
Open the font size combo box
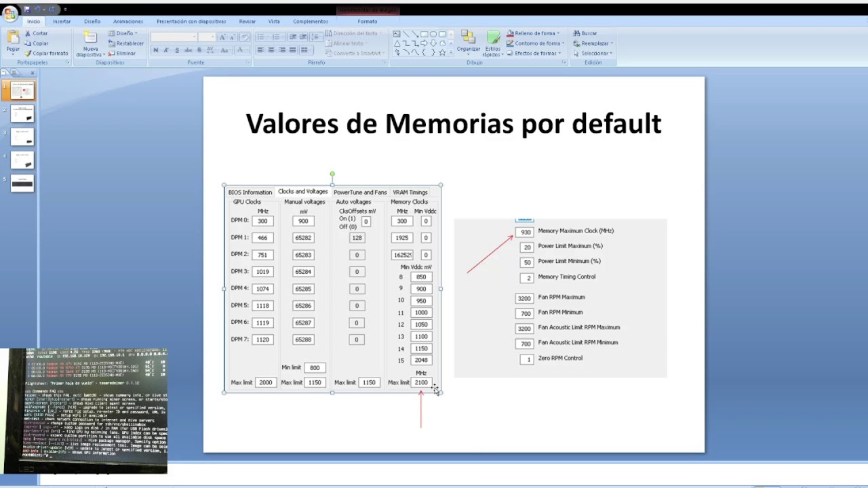(x=207, y=37)
